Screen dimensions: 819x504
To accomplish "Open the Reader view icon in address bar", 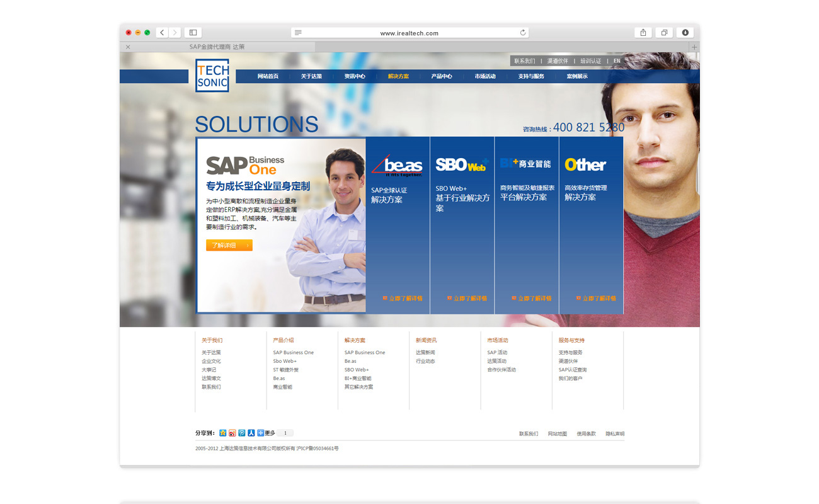I will pos(298,33).
